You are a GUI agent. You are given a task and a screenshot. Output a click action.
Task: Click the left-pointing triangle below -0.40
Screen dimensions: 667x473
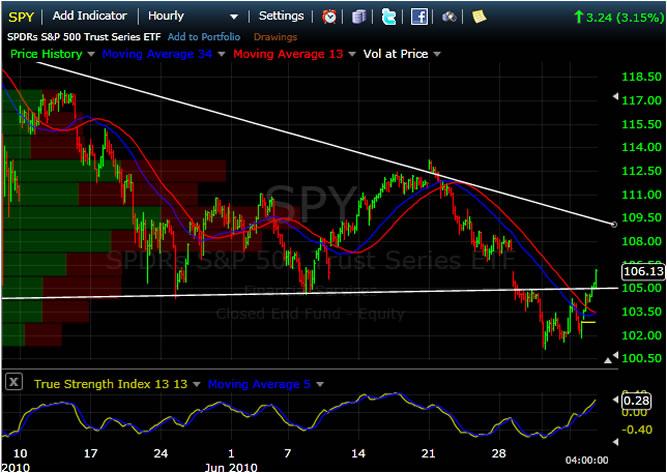pyautogui.click(x=615, y=442)
